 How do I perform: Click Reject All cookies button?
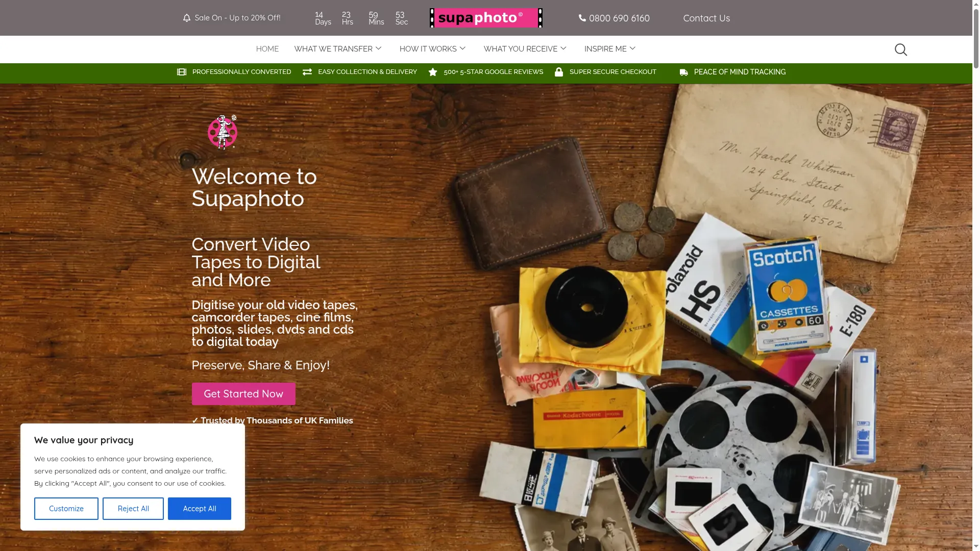point(133,509)
